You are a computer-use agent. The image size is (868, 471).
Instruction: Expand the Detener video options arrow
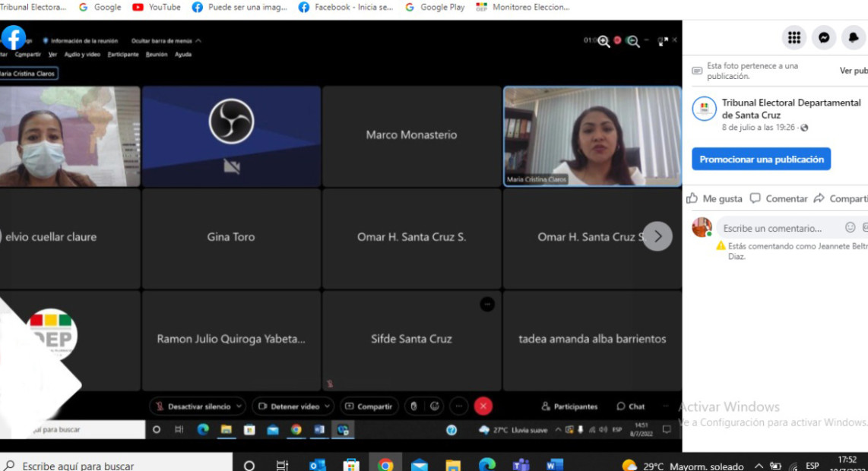(327, 406)
